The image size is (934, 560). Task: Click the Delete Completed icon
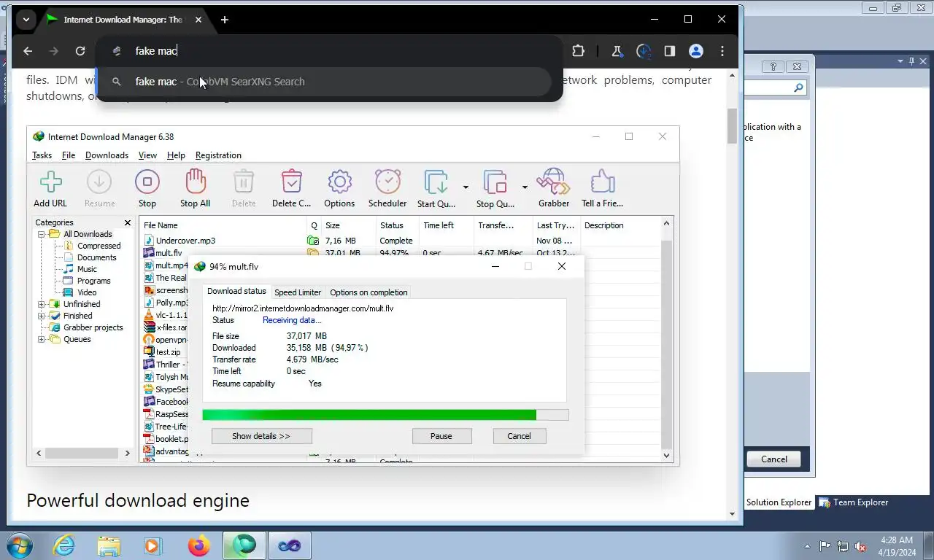(291, 182)
